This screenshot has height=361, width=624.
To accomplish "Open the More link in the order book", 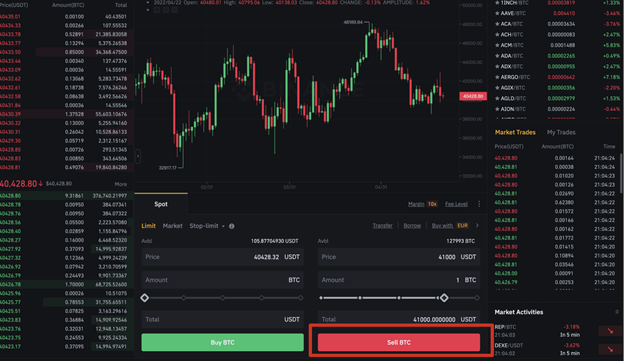I will coord(121,184).
